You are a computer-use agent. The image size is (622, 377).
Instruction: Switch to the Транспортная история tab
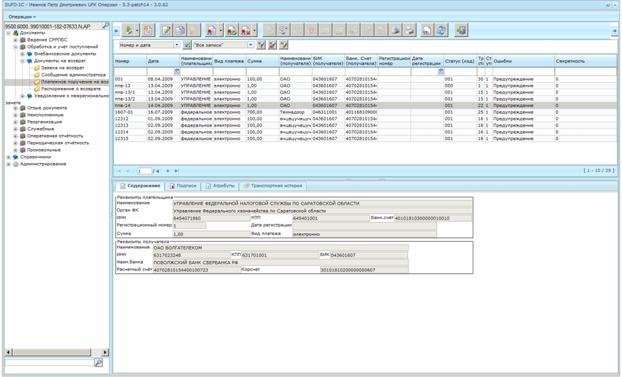click(x=273, y=186)
